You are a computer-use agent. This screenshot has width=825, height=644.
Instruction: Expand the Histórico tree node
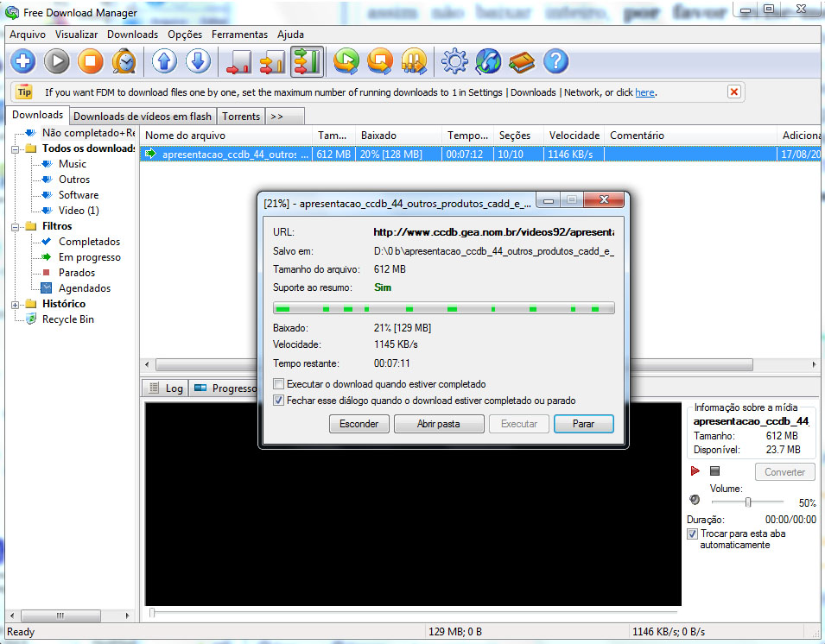(16, 304)
